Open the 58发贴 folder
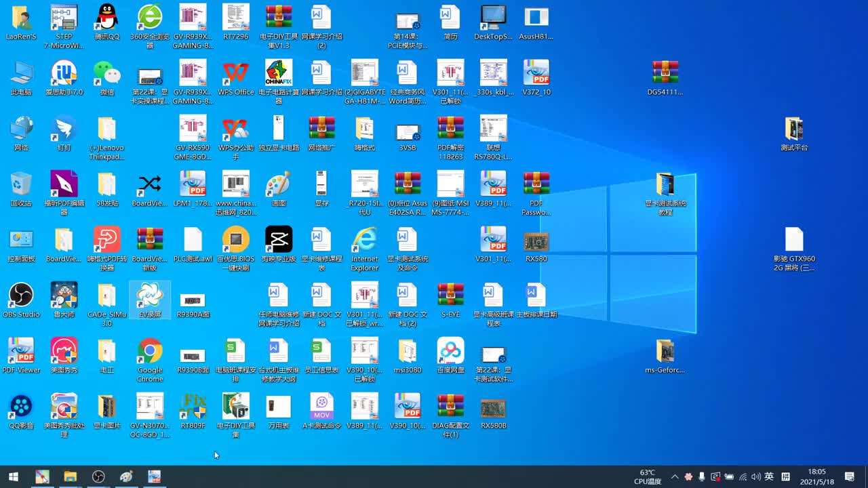 106,189
